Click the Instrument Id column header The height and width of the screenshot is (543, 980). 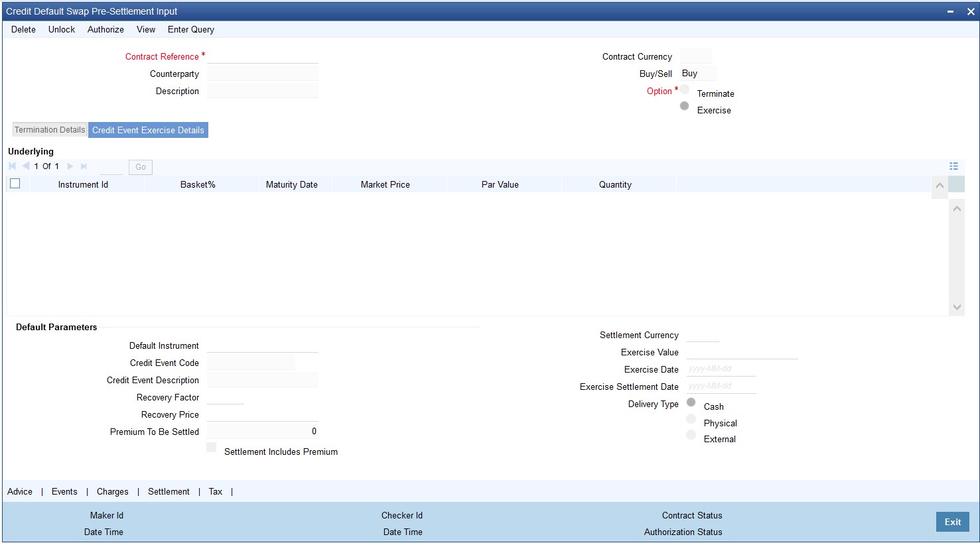point(83,184)
